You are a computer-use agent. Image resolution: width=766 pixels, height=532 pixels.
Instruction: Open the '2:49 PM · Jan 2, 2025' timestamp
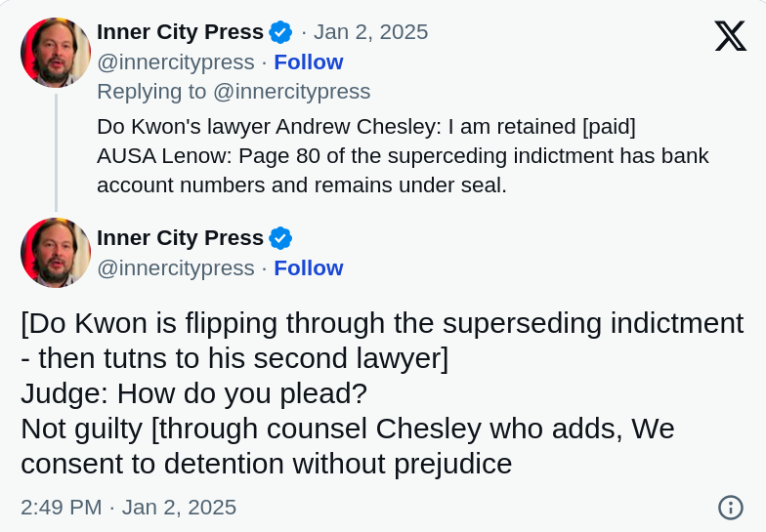[x=129, y=508]
